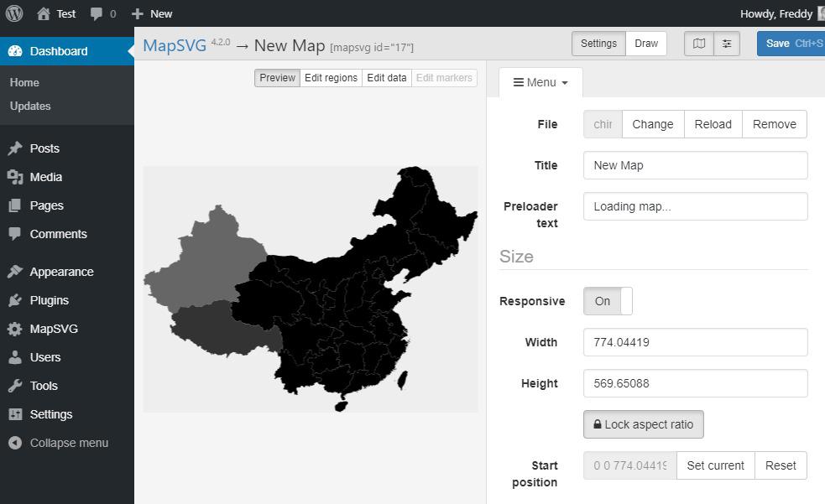Toggle Lock aspect ratio
This screenshot has height=504, width=825.
[643, 424]
